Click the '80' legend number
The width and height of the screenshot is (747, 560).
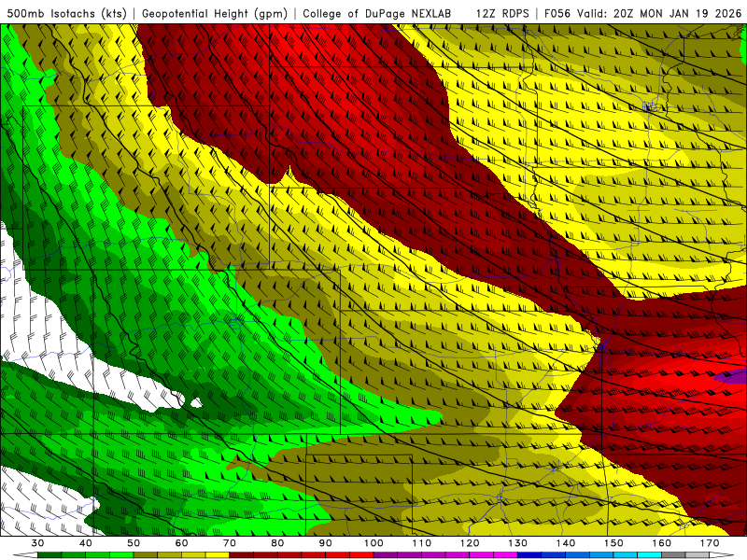coord(277,543)
